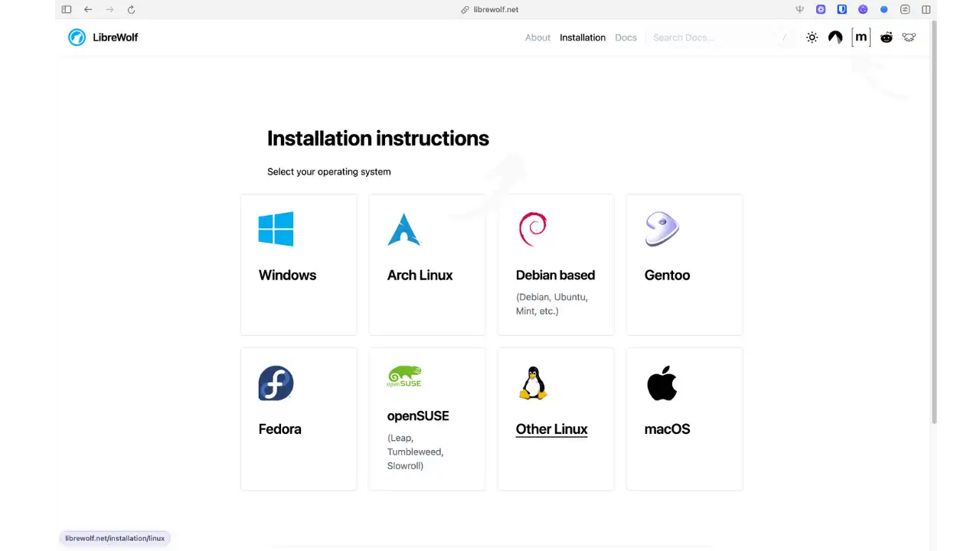
Task: Select the macOS Apple logo
Action: [662, 383]
